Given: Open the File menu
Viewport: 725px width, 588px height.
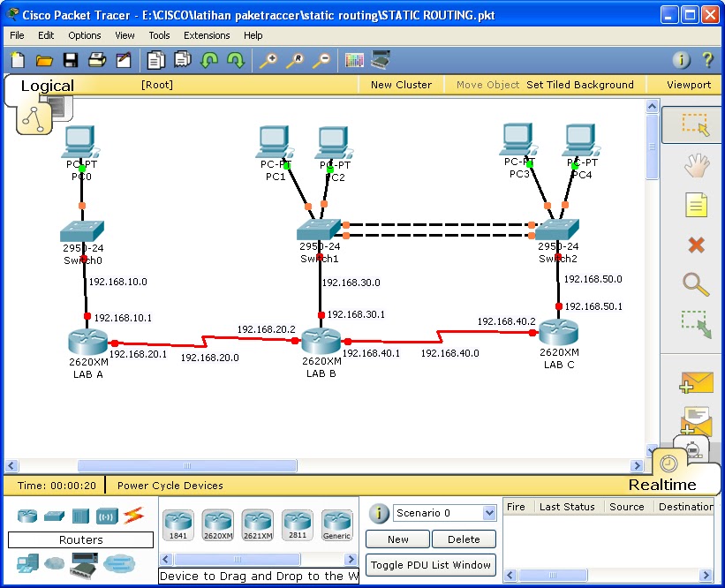Looking at the screenshot, I should [x=17, y=35].
